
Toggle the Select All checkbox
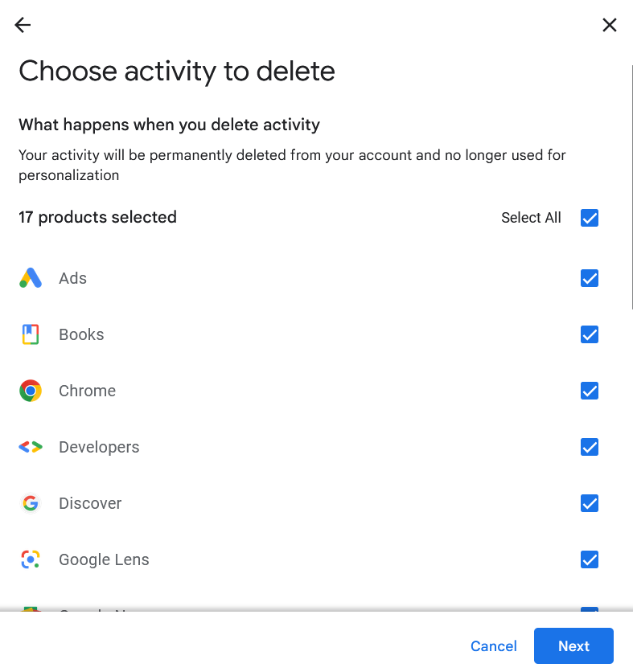pyautogui.click(x=590, y=217)
